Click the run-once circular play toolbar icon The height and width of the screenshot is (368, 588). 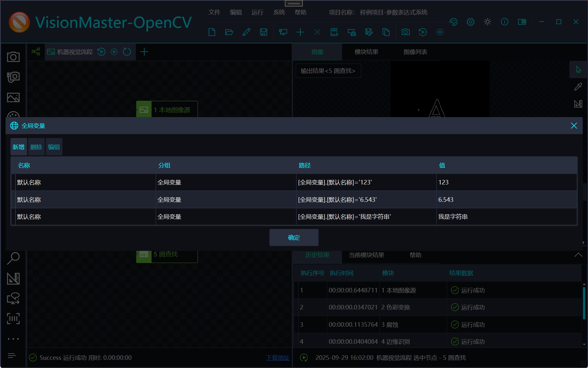tap(423, 32)
